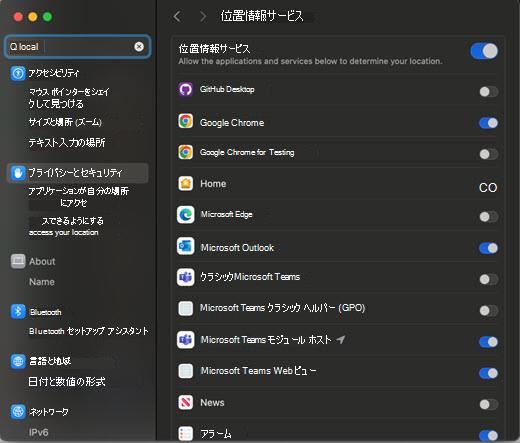This screenshot has height=443, width=520.
Task: Click inside the search field containing local
Action: point(78,47)
